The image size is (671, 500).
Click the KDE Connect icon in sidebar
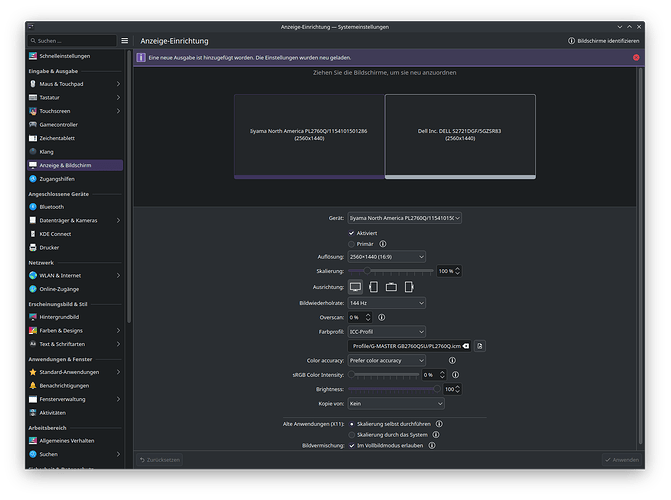[x=33, y=234]
